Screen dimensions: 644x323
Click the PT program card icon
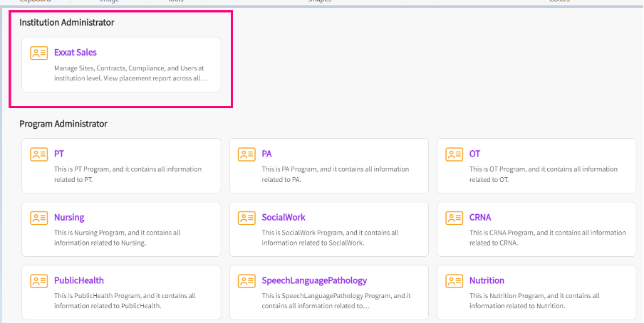39,154
